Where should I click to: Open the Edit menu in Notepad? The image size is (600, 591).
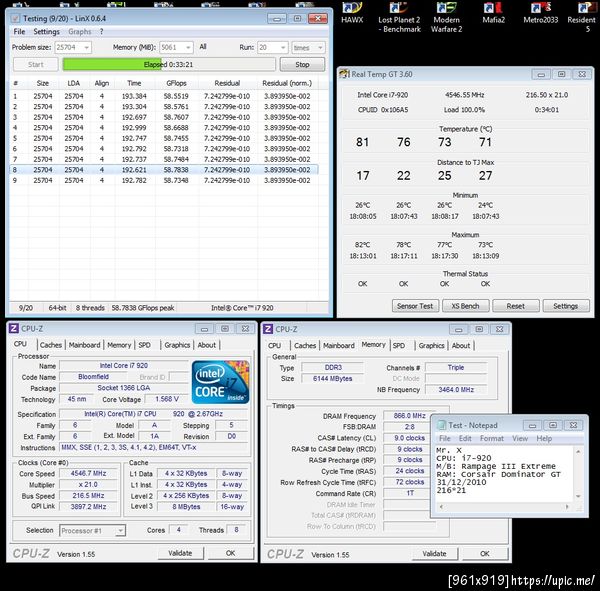point(465,438)
